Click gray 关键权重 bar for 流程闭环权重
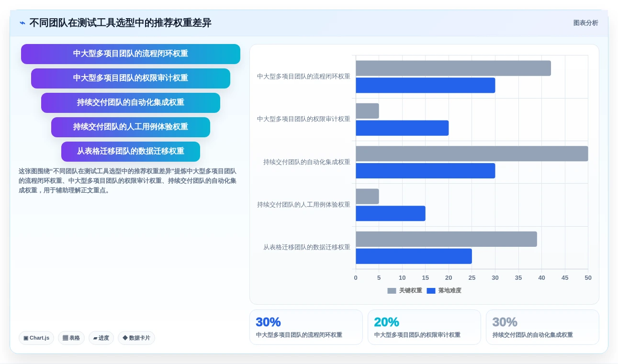This screenshot has height=364, width=618. click(453, 68)
